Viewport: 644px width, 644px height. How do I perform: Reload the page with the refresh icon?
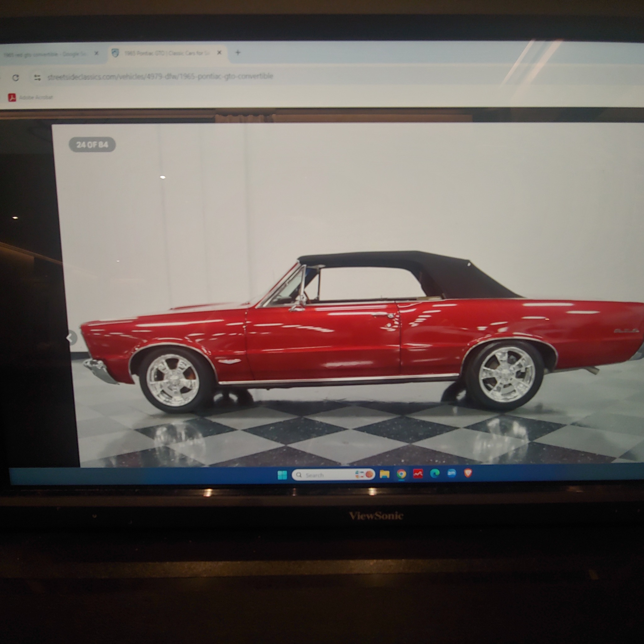point(15,78)
